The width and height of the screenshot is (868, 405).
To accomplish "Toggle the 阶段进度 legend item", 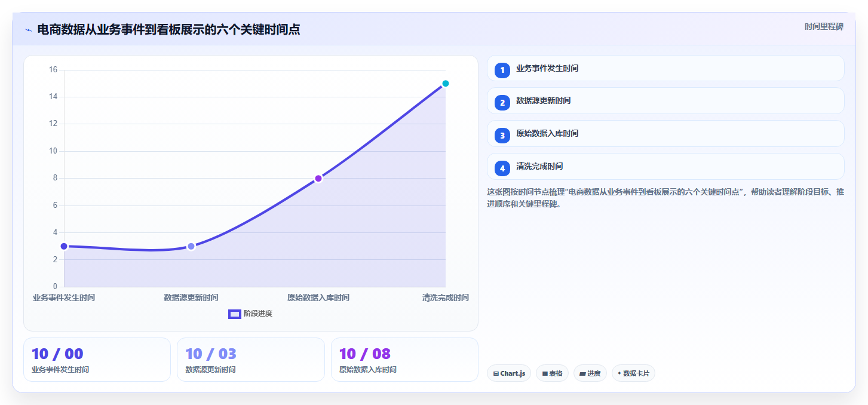I will (x=250, y=314).
